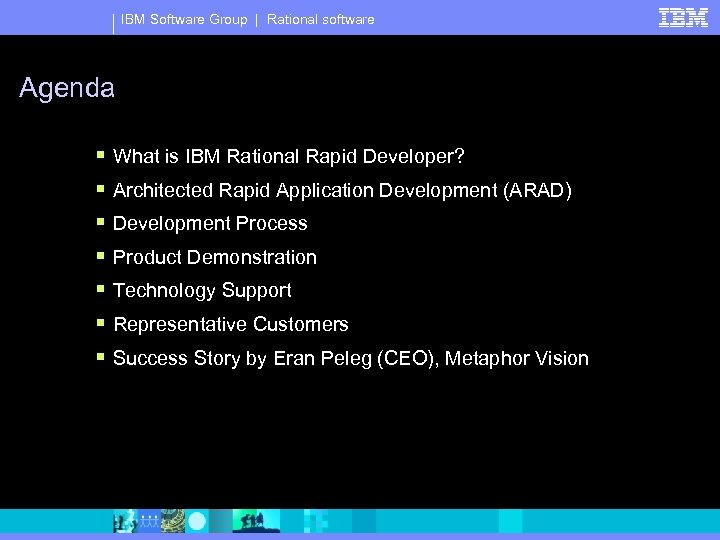
Task: Click the IBM logo in header
Action: point(683,18)
